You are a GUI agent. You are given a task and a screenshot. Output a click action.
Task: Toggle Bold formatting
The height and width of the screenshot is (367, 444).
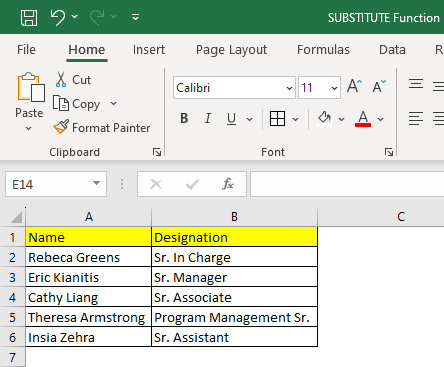184,118
